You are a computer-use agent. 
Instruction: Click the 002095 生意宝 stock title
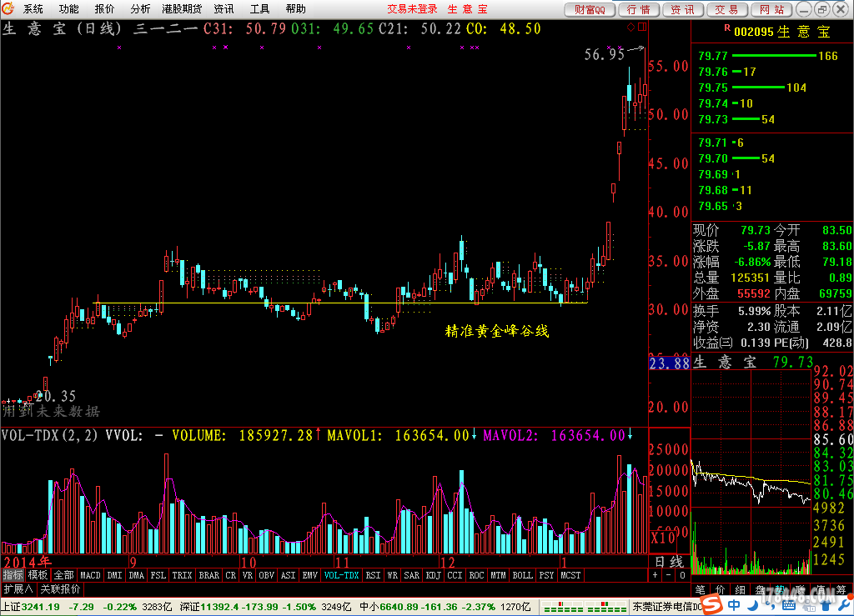(782, 32)
